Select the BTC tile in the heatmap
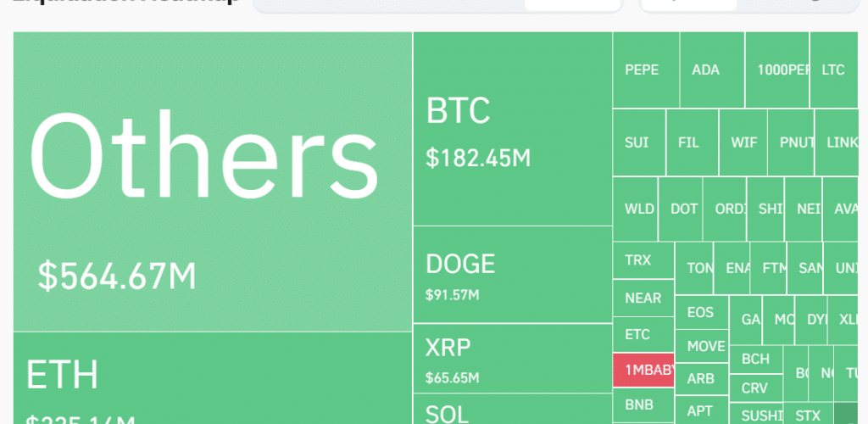Screen dimensions: 868x424 [x=512, y=129]
